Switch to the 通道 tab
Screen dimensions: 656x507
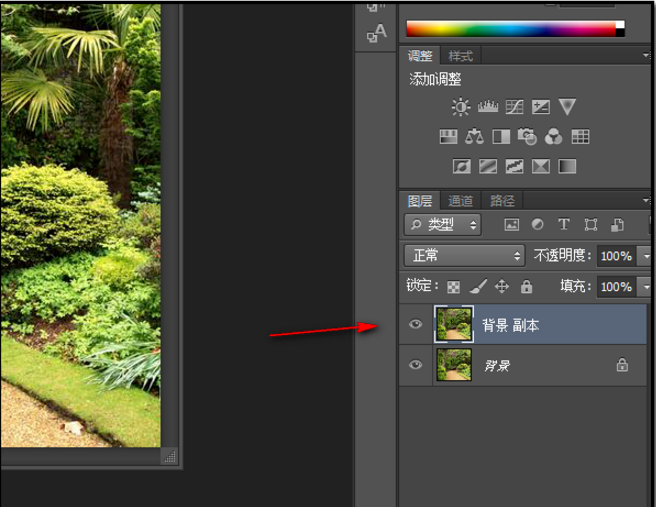[460, 201]
